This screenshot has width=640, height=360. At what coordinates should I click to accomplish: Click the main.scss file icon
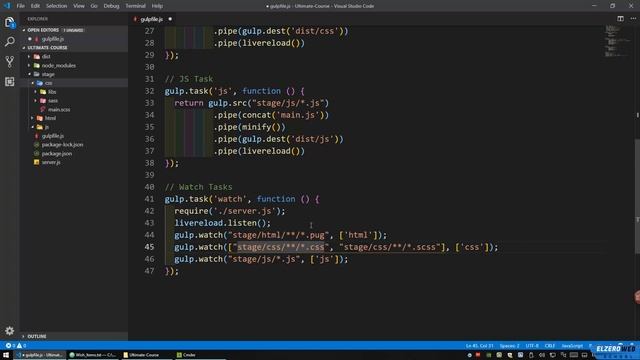click(x=43, y=109)
